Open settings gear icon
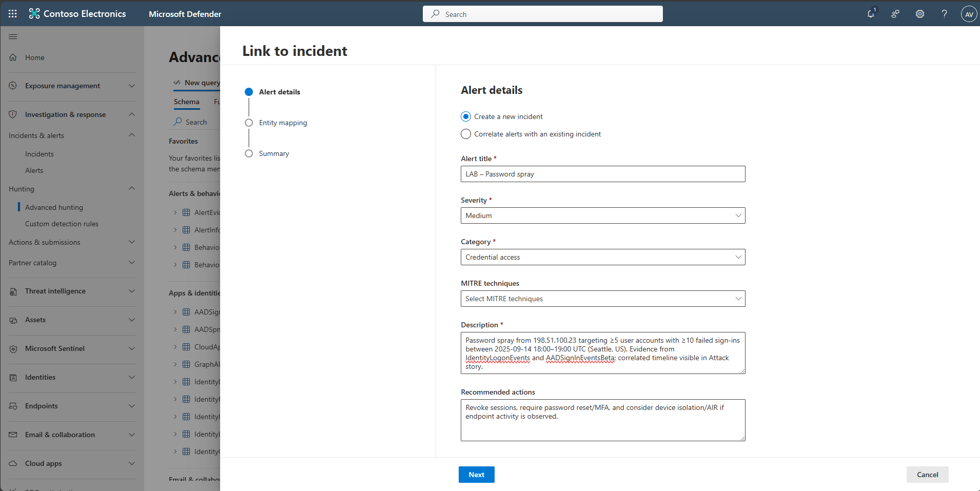Screen dimensions: 980x491 [x=920, y=14]
